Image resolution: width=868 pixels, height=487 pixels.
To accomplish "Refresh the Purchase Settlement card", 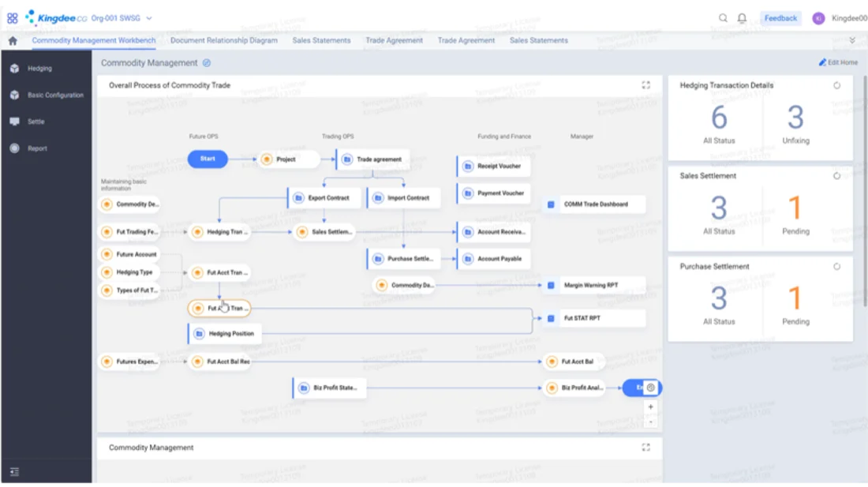I will pos(837,266).
